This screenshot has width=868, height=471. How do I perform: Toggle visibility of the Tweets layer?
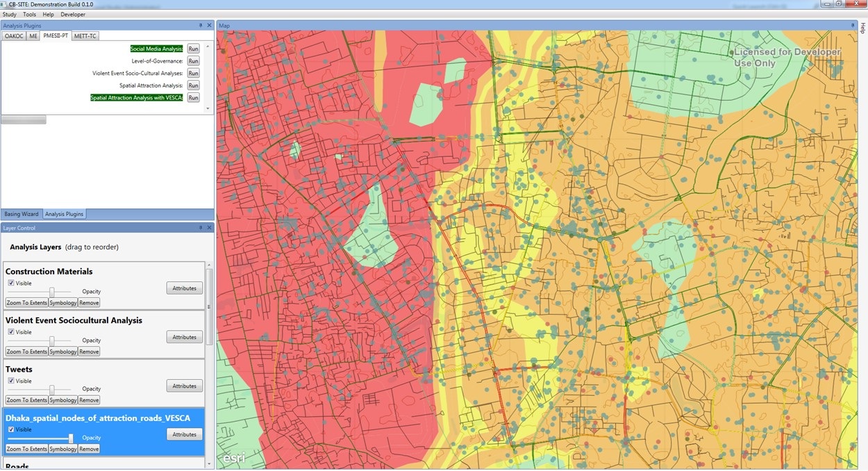coord(11,381)
